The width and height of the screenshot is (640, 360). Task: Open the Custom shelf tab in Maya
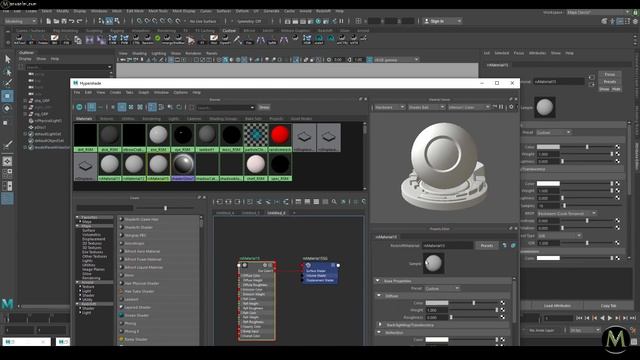pyautogui.click(x=229, y=31)
